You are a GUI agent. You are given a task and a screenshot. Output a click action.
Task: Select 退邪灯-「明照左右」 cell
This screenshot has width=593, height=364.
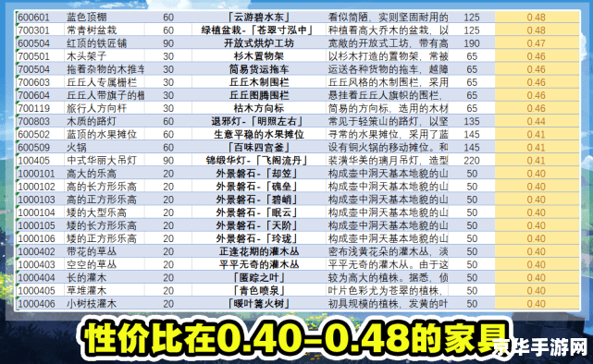[258, 122]
